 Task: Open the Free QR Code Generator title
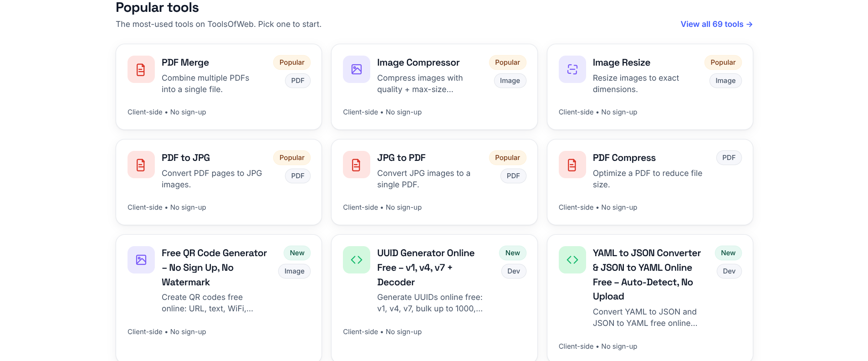[214, 268]
